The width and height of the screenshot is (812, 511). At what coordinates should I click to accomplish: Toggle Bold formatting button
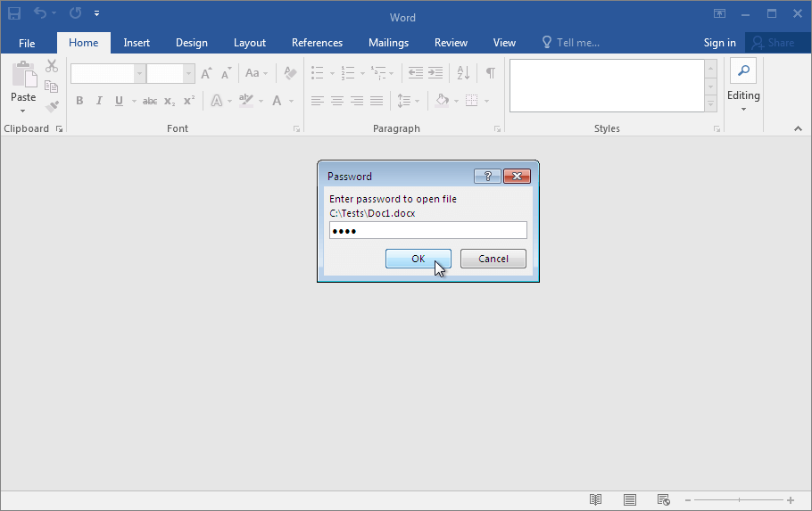point(79,101)
